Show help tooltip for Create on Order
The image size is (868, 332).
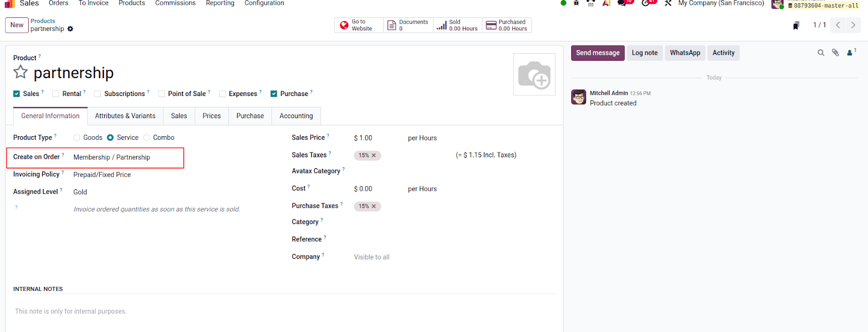[63, 155]
